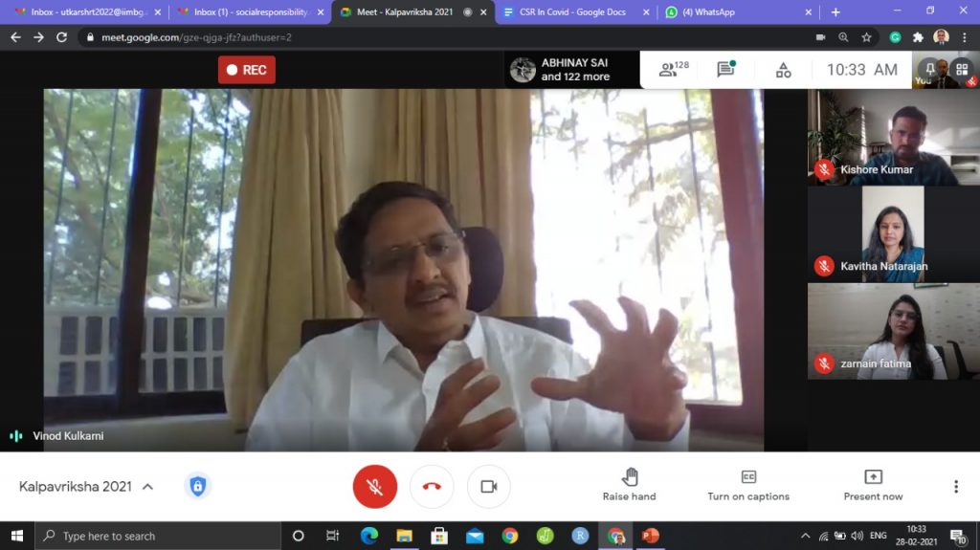Open the activities shapes icon

point(783,70)
